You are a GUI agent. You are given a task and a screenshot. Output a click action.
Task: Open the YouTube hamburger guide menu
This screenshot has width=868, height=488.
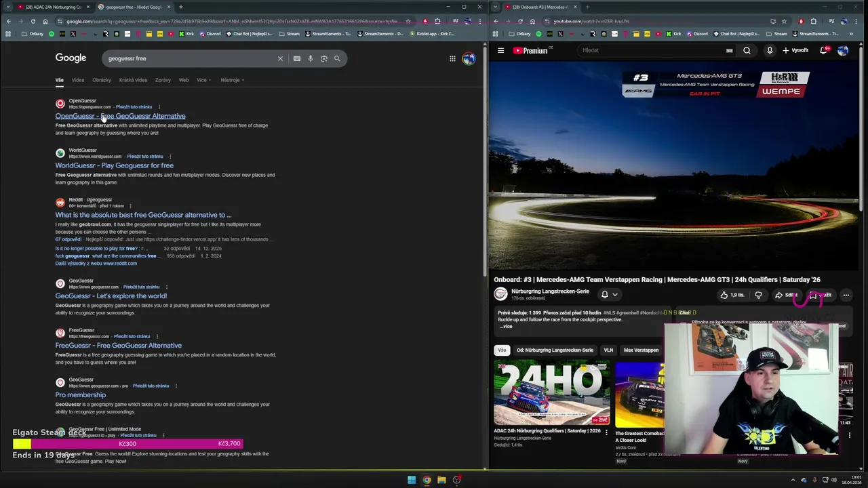pos(500,50)
